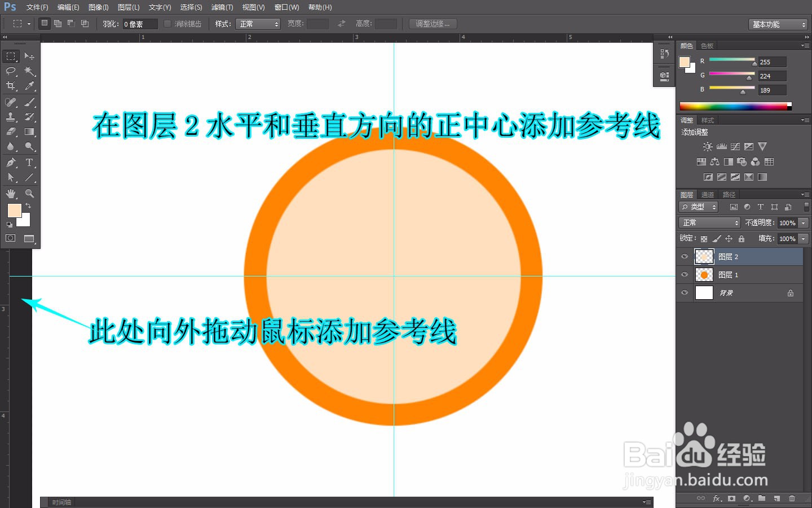Open layer style fx menu
The image size is (812, 508).
coord(717,498)
